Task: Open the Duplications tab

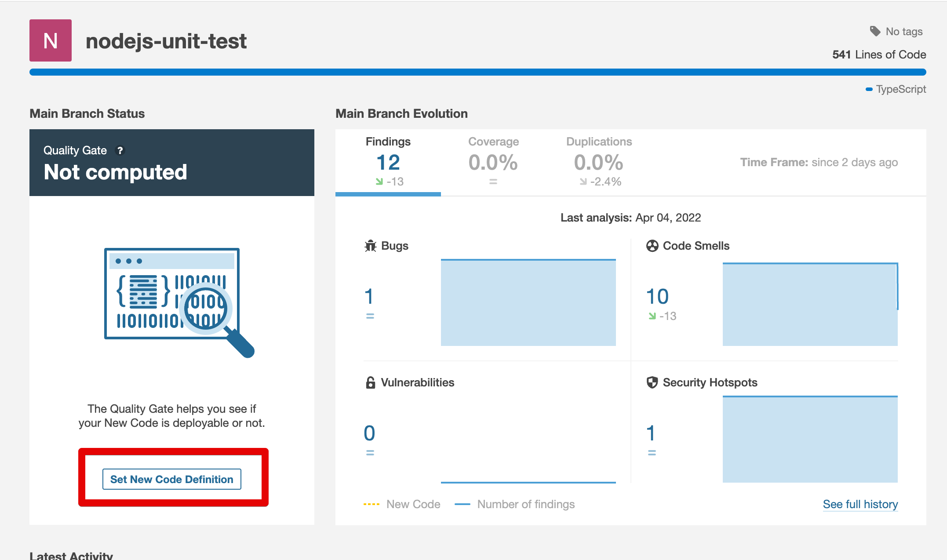Action: coord(598,162)
